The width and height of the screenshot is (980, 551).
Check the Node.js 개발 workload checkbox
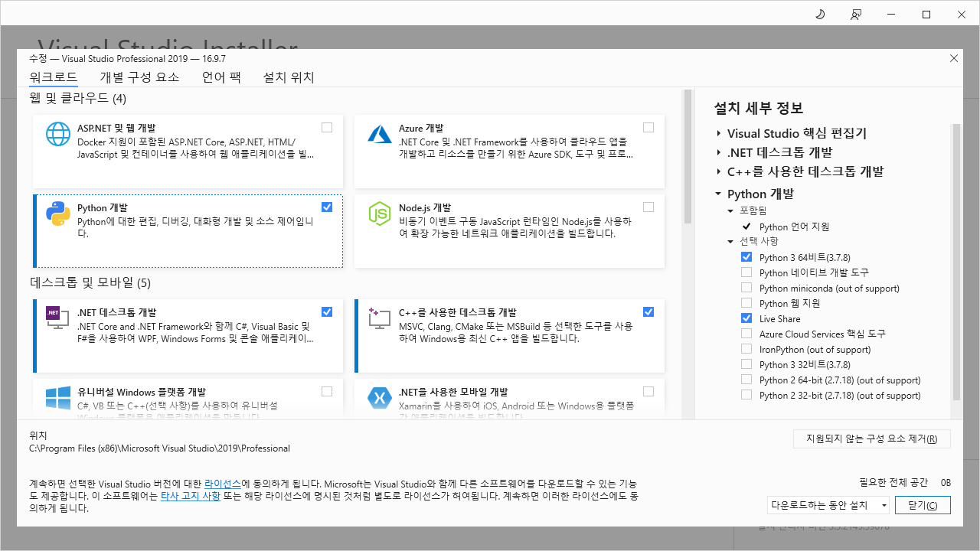[648, 207]
